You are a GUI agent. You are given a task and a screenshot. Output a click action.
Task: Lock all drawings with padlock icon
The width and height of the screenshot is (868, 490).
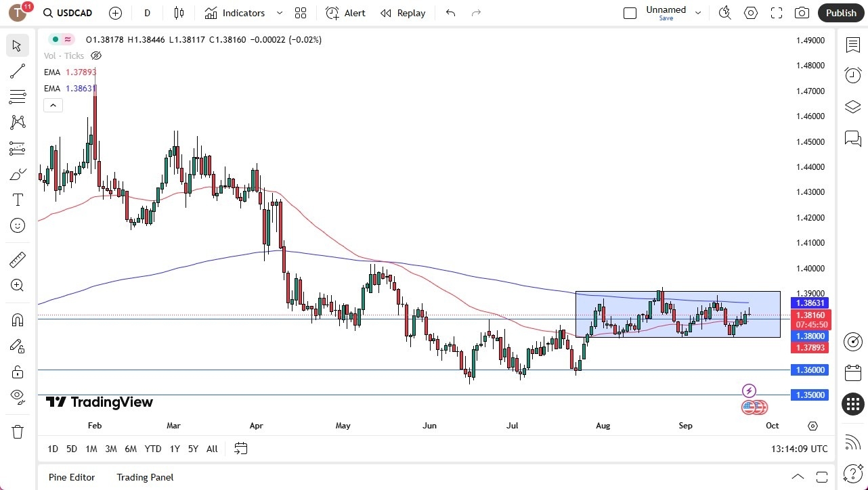[18, 372]
